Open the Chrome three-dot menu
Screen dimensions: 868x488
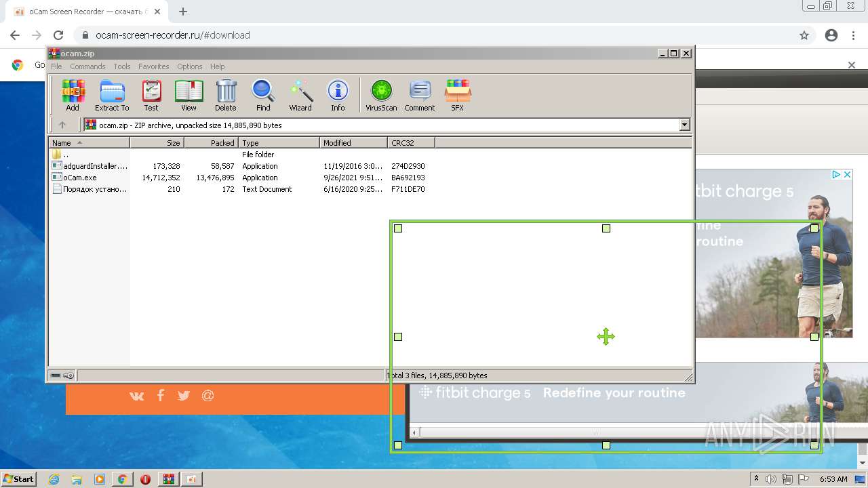854,35
